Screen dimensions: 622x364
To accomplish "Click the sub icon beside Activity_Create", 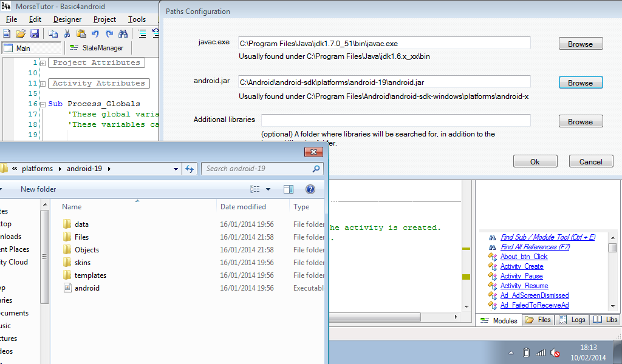I will click(492, 266).
